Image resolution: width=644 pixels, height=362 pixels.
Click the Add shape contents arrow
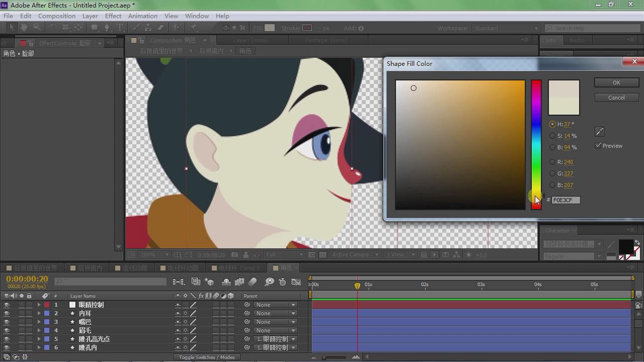click(361, 28)
